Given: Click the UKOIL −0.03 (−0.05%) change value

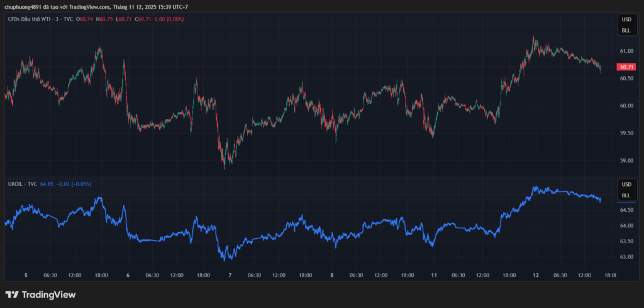Looking at the screenshot, I should (74, 184).
